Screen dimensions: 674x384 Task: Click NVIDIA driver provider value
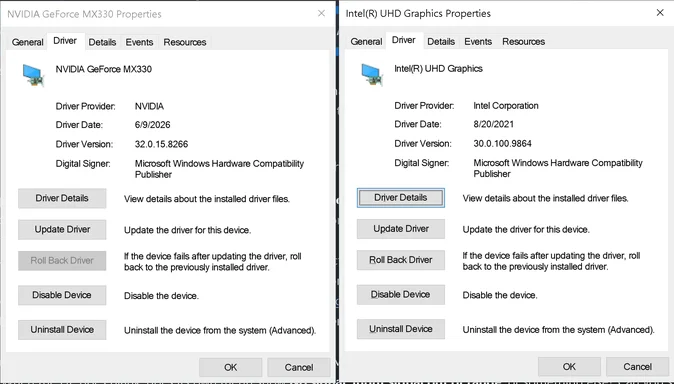point(149,106)
